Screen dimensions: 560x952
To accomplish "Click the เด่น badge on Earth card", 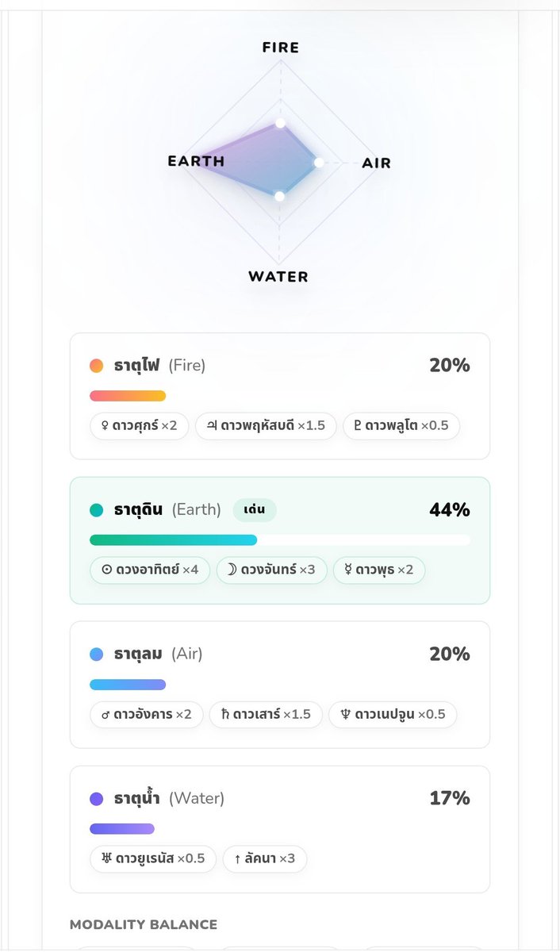I will pos(255,510).
